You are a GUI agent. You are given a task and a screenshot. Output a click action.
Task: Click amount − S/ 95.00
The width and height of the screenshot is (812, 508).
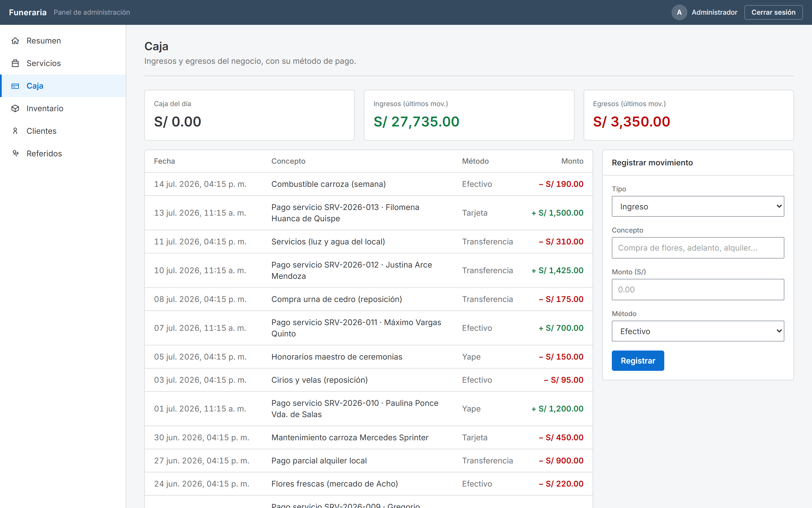(x=564, y=380)
